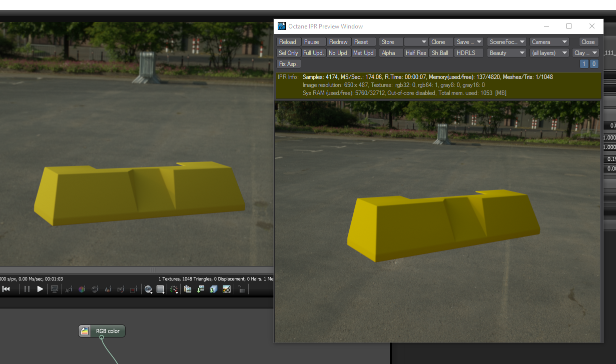The width and height of the screenshot is (616, 364).
Task: Enable Sel Only mode
Action: point(288,53)
